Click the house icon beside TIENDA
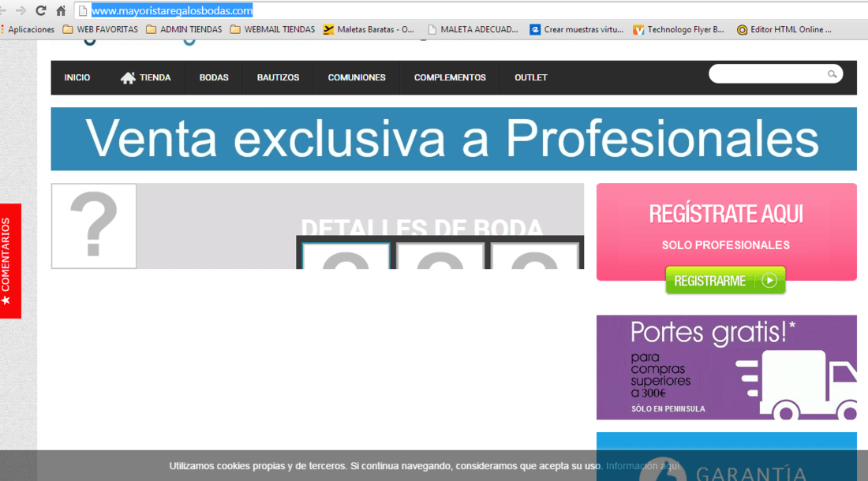Screen dimensions: 868x481 [128, 77]
